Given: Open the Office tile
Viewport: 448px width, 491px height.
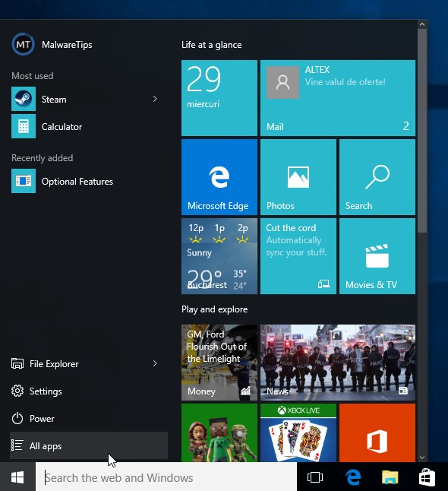Looking at the screenshot, I should click(377, 432).
